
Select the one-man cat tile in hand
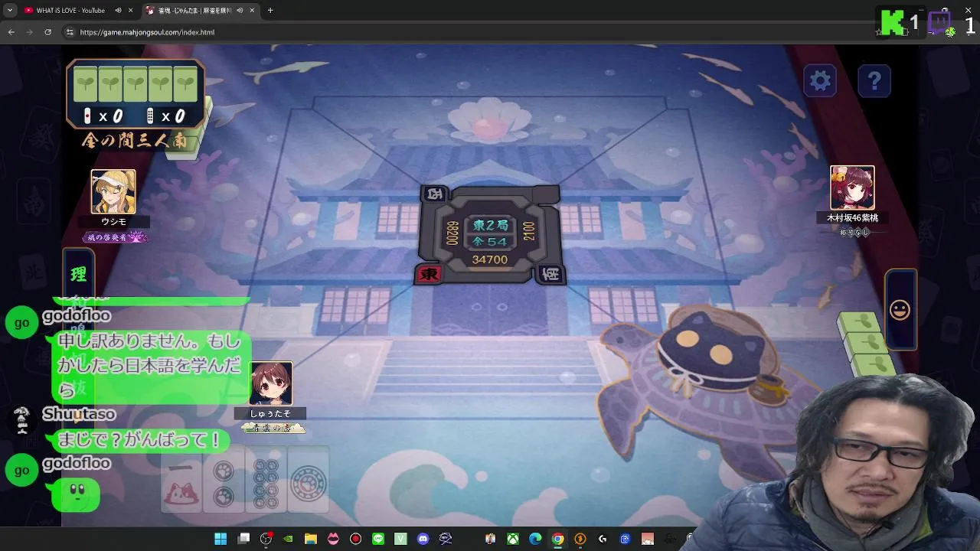(x=181, y=480)
